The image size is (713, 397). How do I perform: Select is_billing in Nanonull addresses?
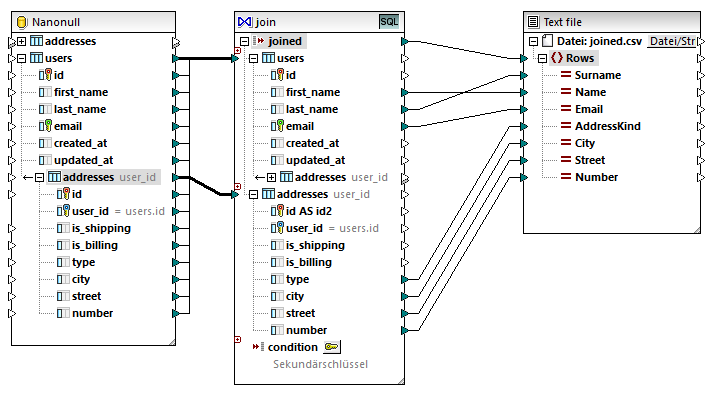95,245
